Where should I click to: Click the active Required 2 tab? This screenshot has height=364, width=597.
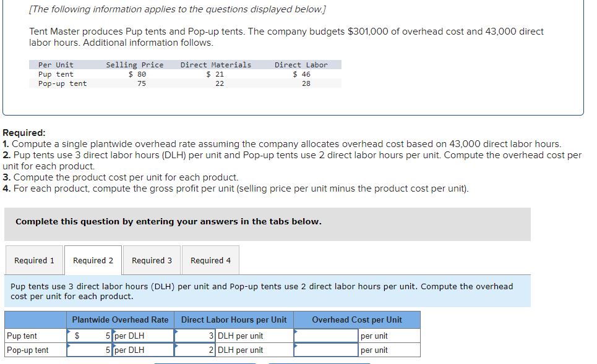pos(93,260)
